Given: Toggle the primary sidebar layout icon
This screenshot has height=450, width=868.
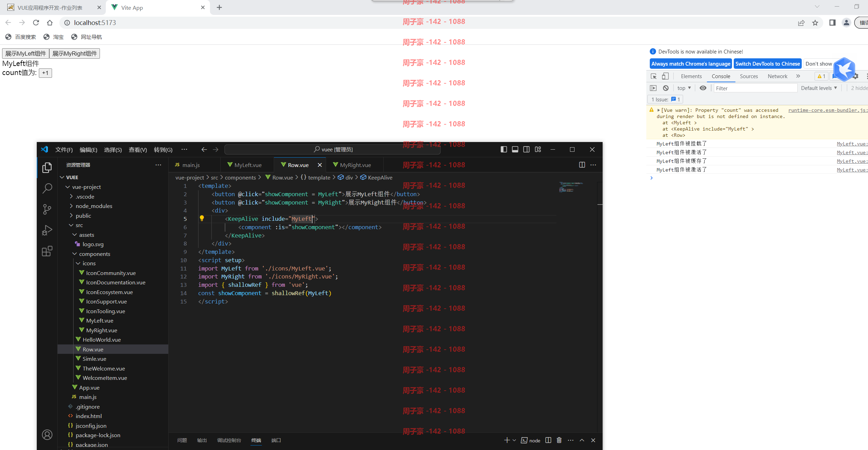Looking at the screenshot, I should (x=504, y=149).
